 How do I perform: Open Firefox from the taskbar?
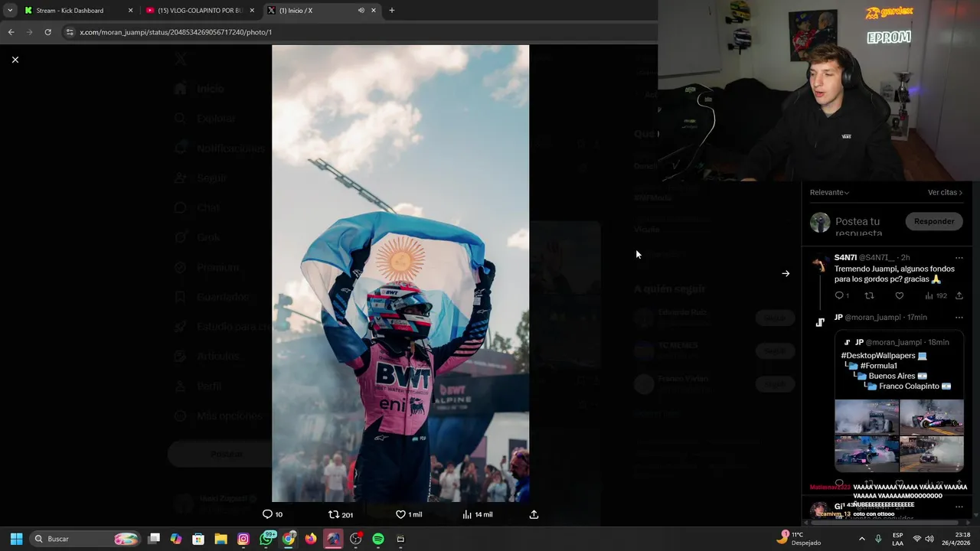[x=311, y=539]
